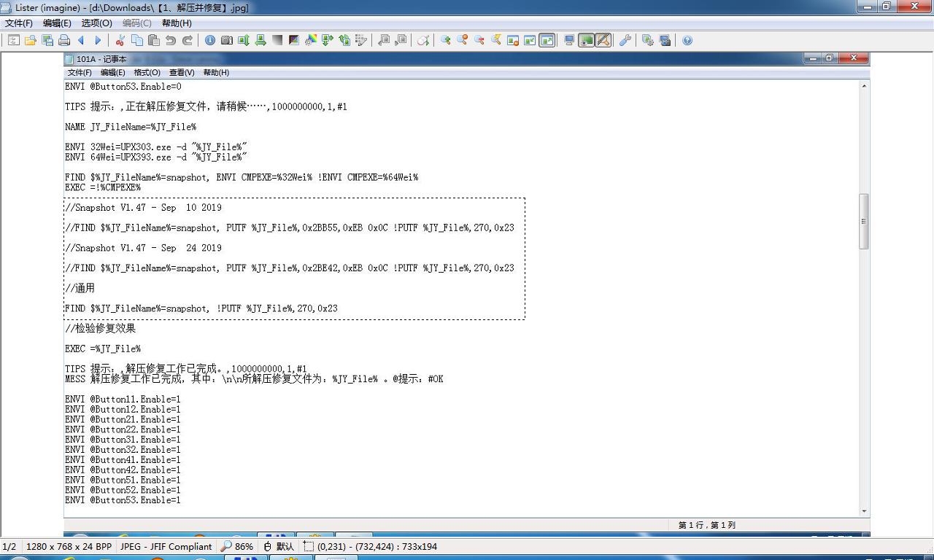Paste from clipboard icon
The image size is (934, 560).
tap(153, 40)
